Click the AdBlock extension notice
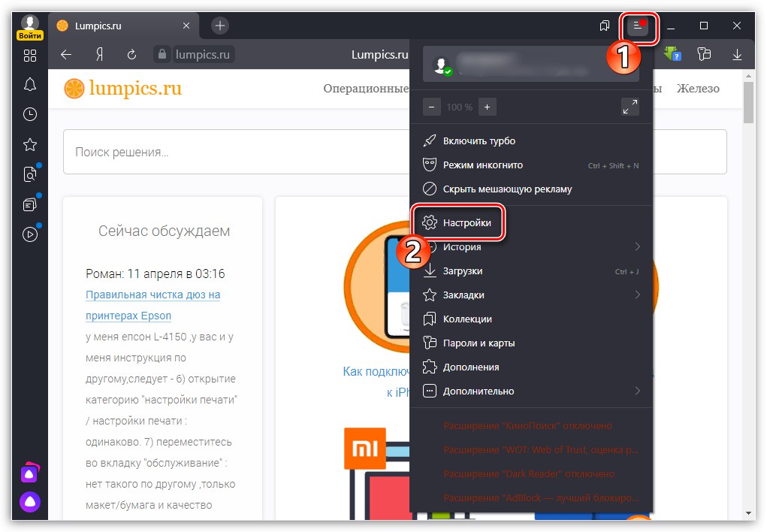This screenshot has height=532, width=767. click(541, 497)
